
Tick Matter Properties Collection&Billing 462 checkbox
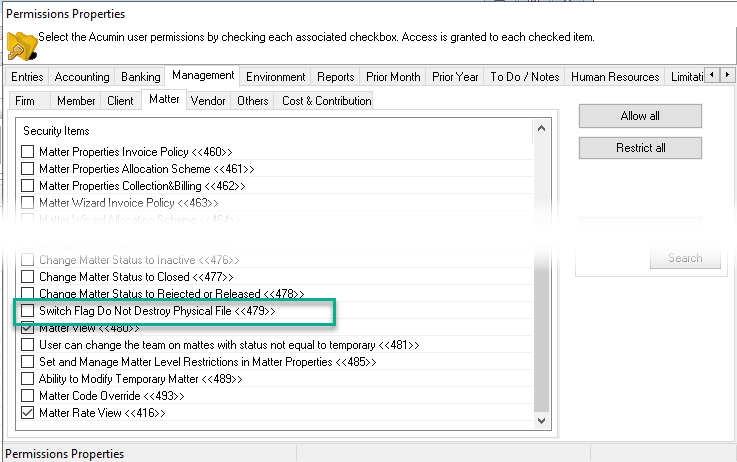coord(28,185)
